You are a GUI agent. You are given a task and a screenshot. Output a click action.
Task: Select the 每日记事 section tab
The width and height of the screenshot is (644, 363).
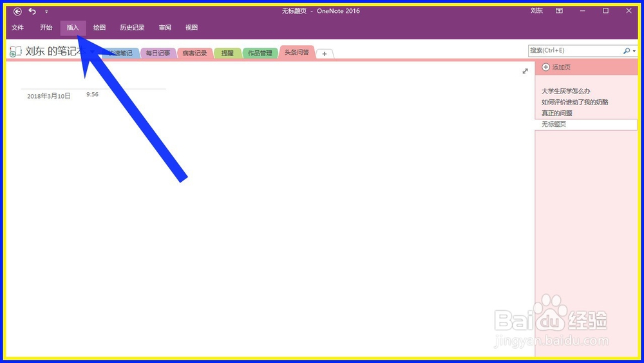tap(158, 53)
